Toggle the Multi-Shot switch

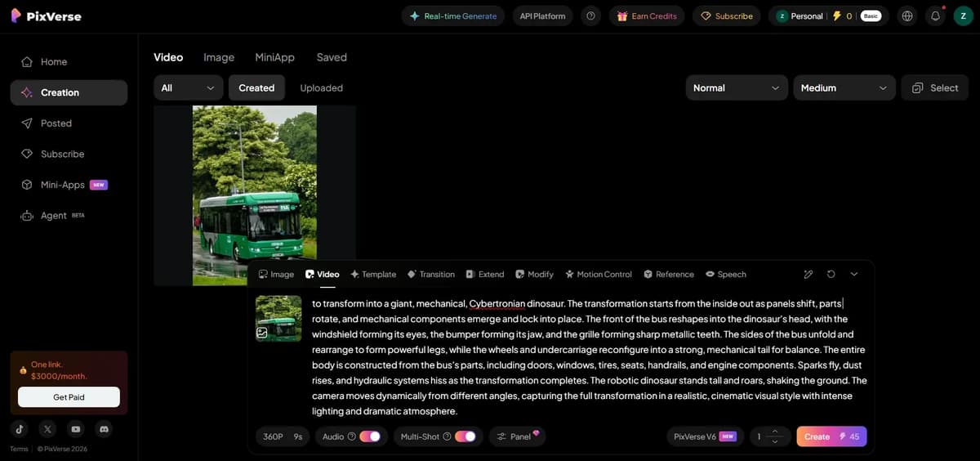pos(465,436)
